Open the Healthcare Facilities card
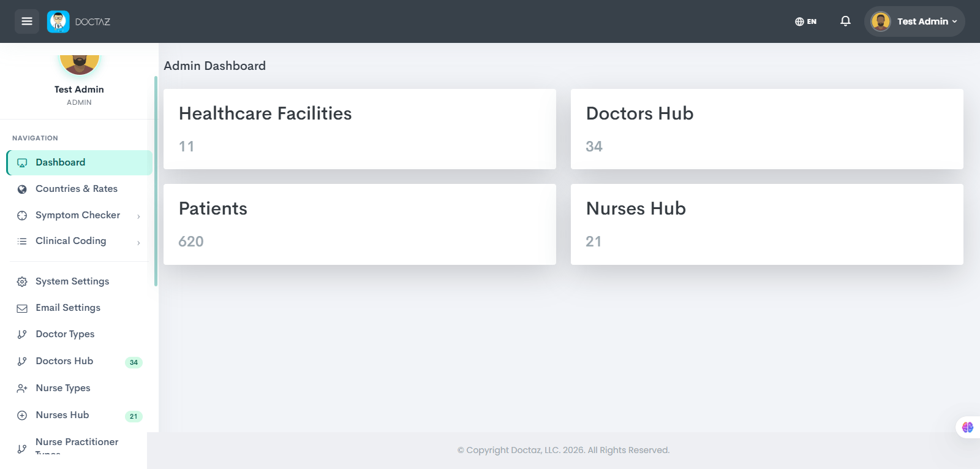Image resolution: width=980 pixels, height=469 pixels. tap(360, 129)
